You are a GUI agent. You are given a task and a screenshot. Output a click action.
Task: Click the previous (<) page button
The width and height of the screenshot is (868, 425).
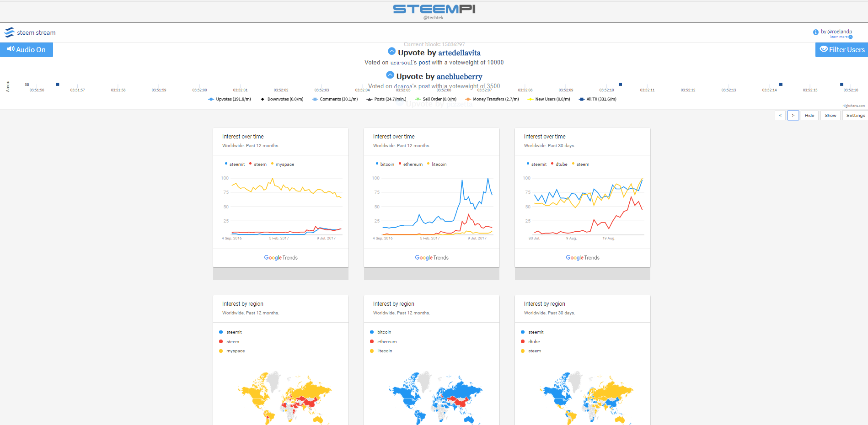780,116
